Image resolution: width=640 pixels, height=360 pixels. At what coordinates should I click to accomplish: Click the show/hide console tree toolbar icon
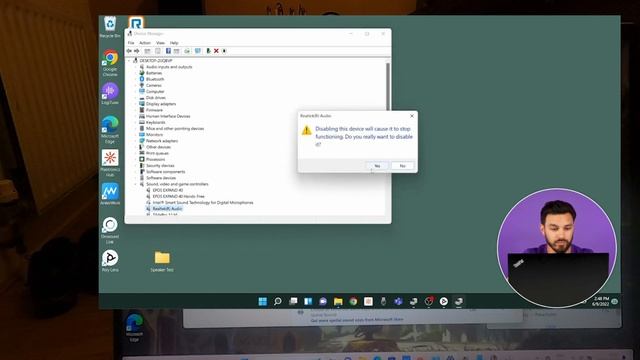[147, 51]
